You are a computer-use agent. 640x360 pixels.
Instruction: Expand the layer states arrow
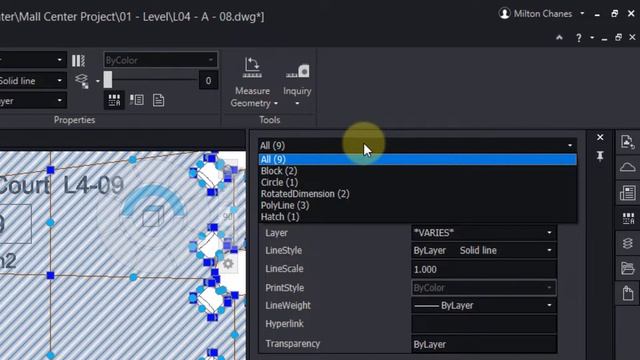pyautogui.click(x=98, y=81)
